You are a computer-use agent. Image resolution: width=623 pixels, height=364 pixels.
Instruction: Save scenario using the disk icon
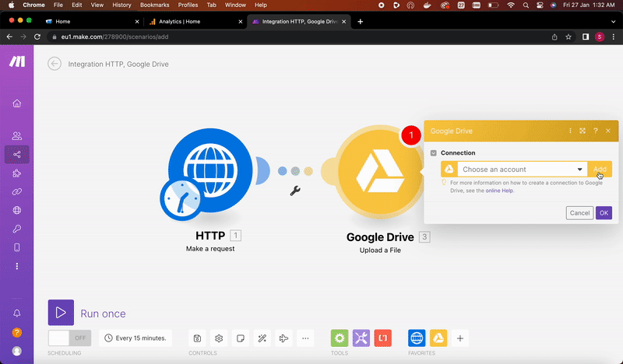(197, 338)
